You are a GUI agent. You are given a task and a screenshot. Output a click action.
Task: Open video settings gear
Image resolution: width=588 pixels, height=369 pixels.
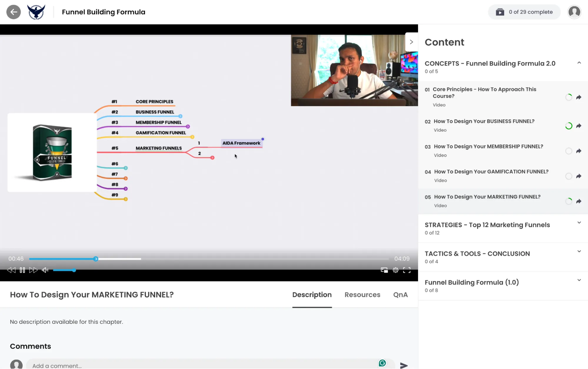(396, 270)
